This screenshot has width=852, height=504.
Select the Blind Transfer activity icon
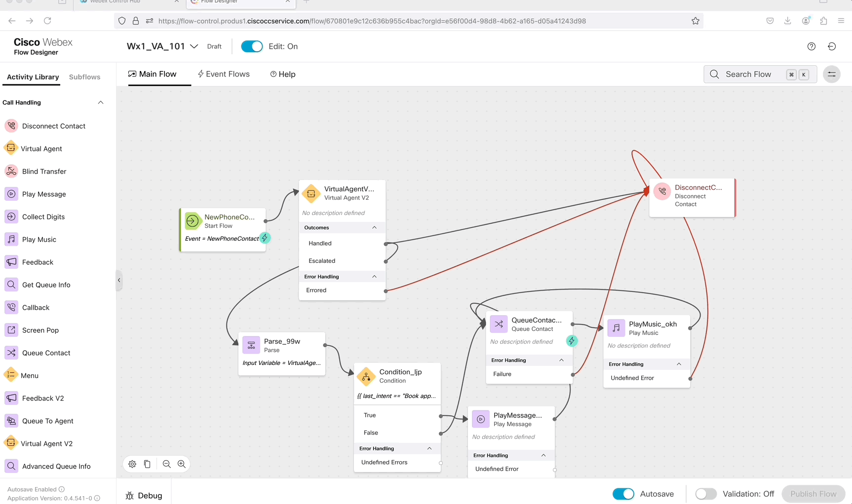click(x=11, y=171)
